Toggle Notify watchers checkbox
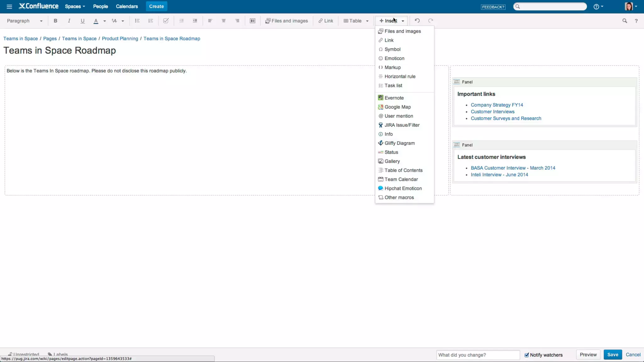Screen dimensions: 644x362 pos(527,355)
